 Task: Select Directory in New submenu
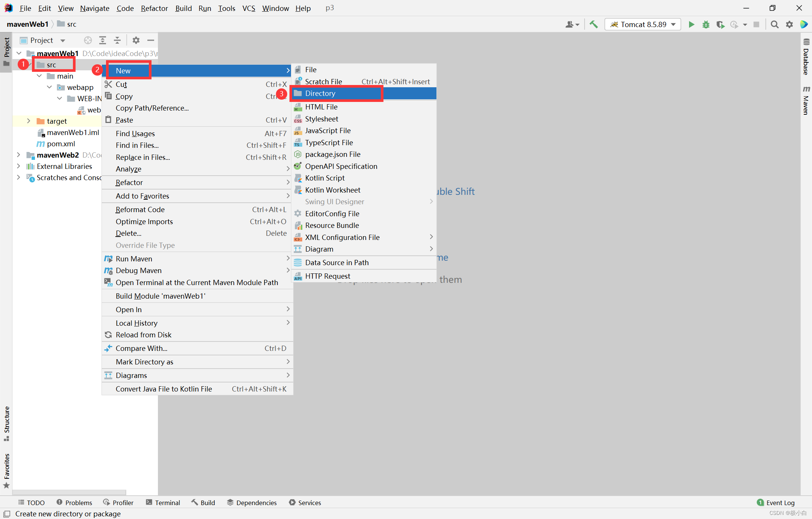[364, 93]
